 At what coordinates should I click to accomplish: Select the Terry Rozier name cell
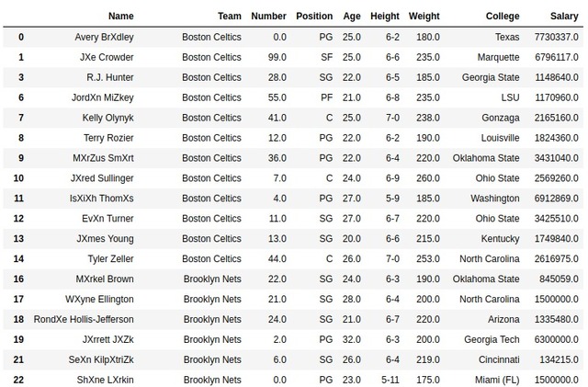107,138
